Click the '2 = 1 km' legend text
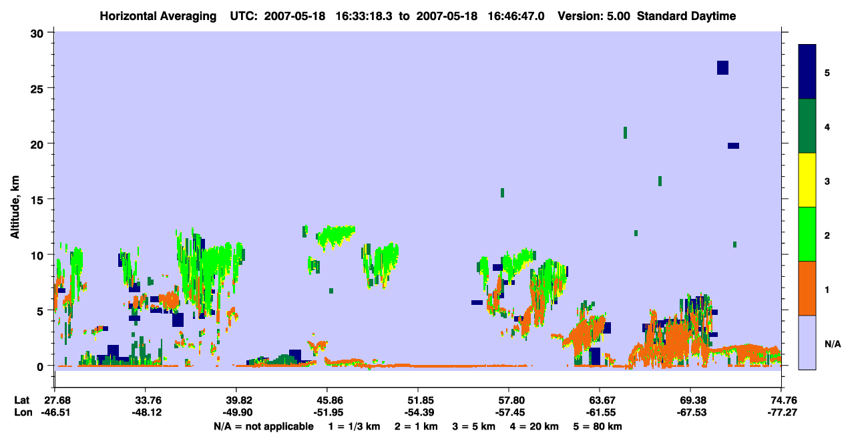 (417, 426)
